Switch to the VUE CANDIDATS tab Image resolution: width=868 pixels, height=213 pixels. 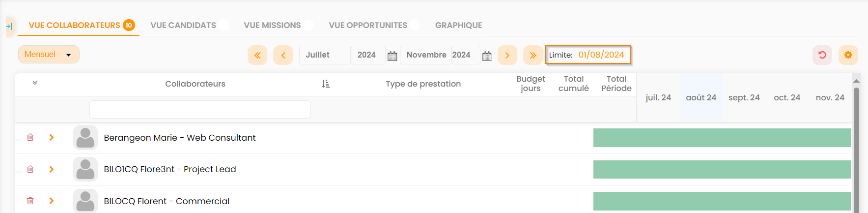[x=183, y=25]
